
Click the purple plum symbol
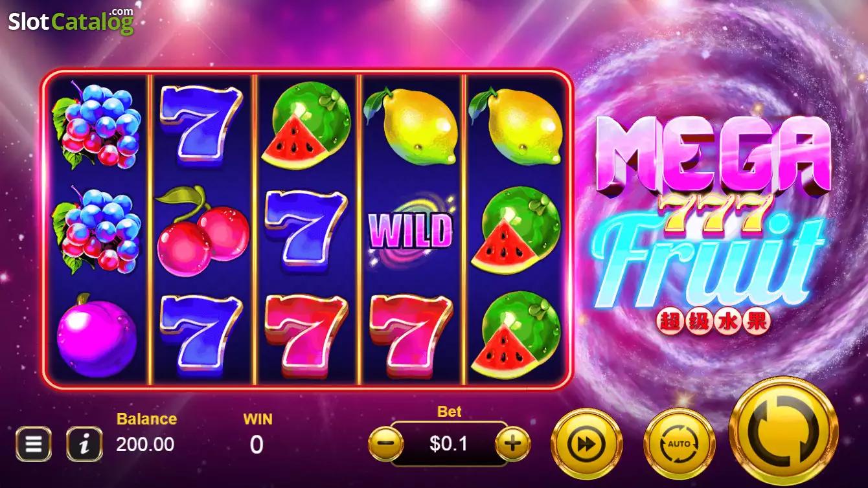(x=97, y=336)
